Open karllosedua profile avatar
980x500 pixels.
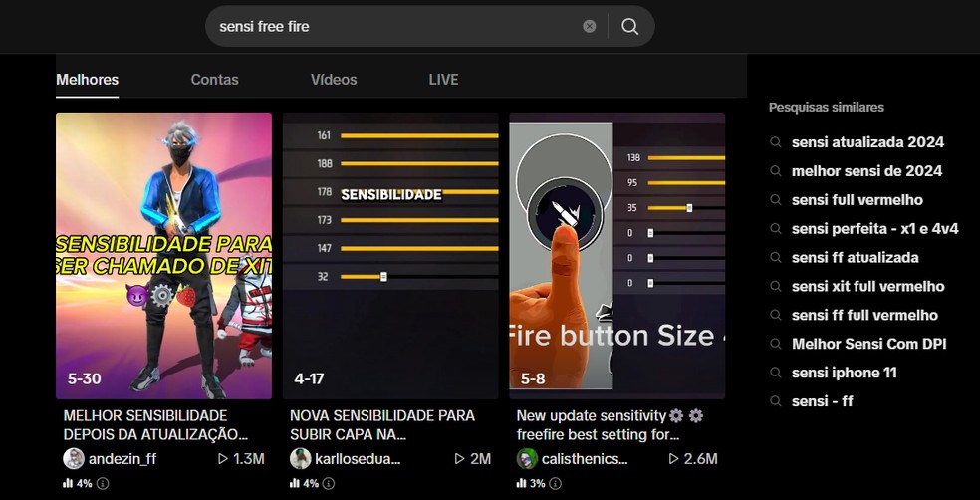[x=301, y=459]
